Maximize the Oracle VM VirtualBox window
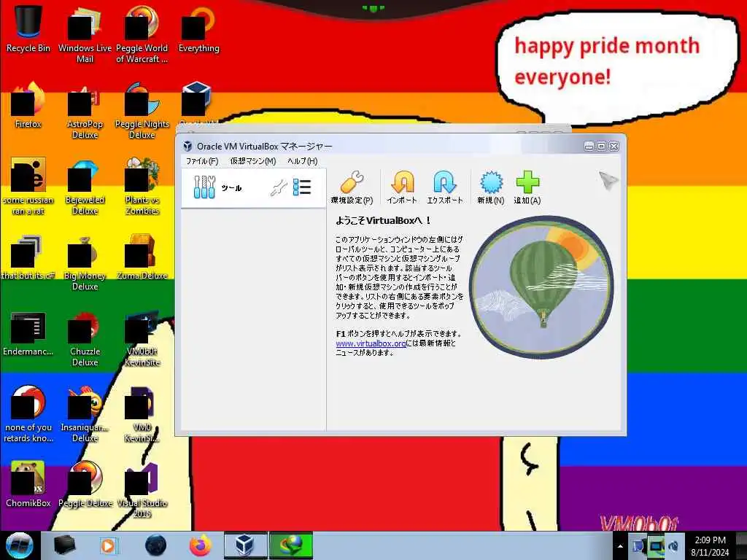 coord(601,146)
